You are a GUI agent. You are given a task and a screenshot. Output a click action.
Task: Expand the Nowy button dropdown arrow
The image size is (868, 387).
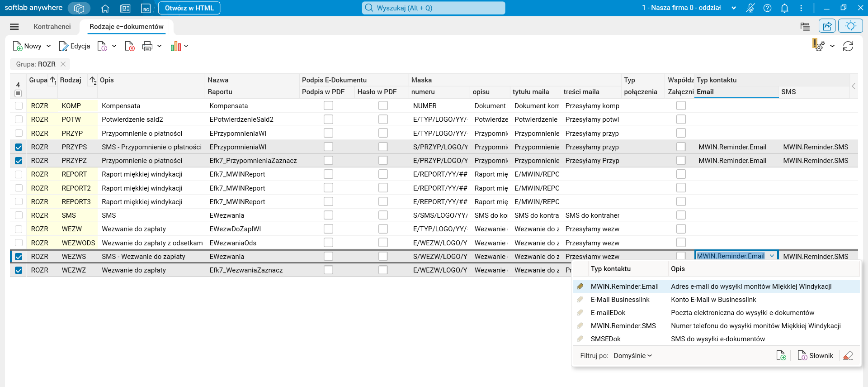[x=48, y=46]
